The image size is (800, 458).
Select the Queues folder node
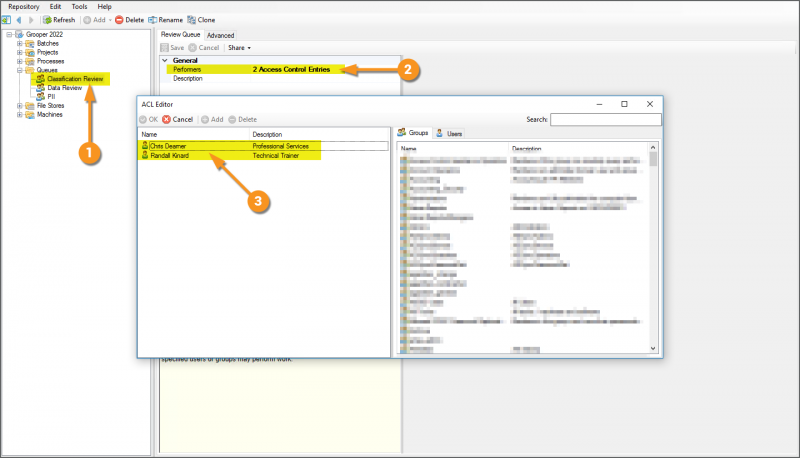tap(47, 70)
